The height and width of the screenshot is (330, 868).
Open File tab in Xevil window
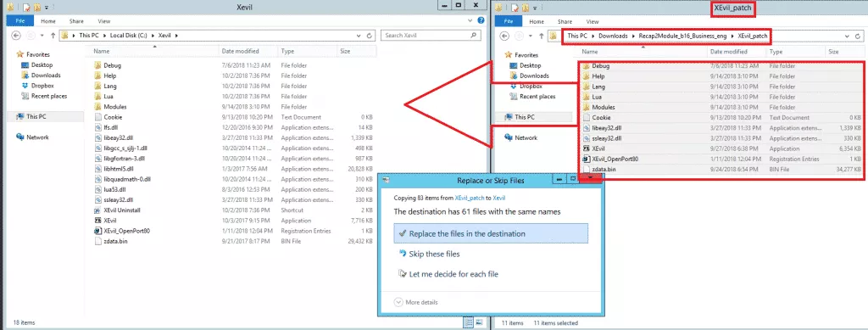click(x=20, y=21)
